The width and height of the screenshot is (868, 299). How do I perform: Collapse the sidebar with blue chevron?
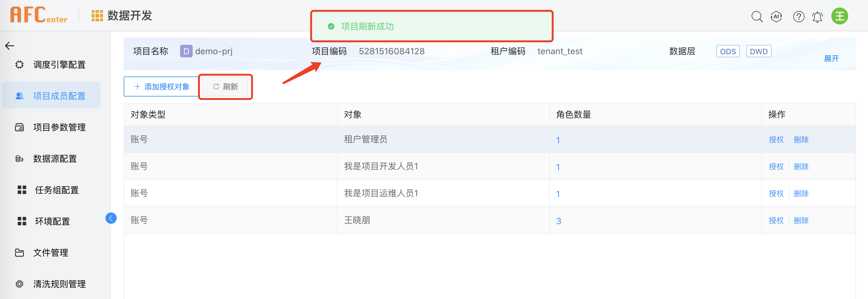(111, 218)
